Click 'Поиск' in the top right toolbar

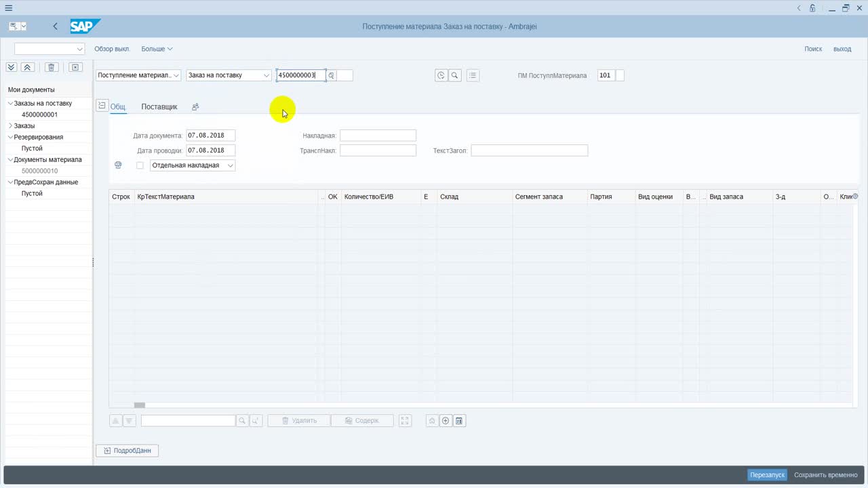click(813, 49)
